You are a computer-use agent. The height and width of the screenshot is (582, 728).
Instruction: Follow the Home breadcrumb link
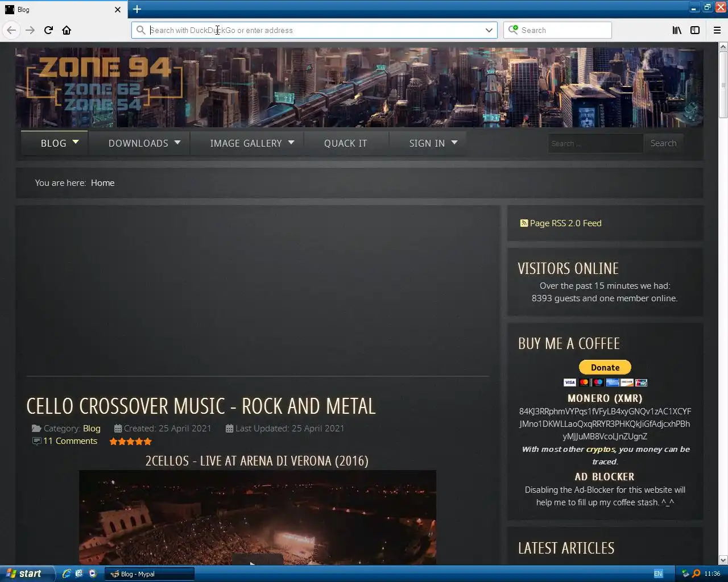pos(102,183)
